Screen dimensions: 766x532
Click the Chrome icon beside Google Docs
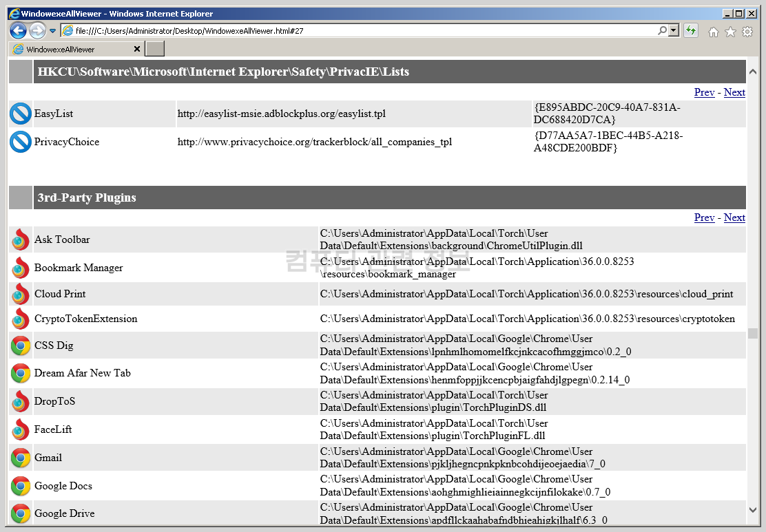click(21, 486)
